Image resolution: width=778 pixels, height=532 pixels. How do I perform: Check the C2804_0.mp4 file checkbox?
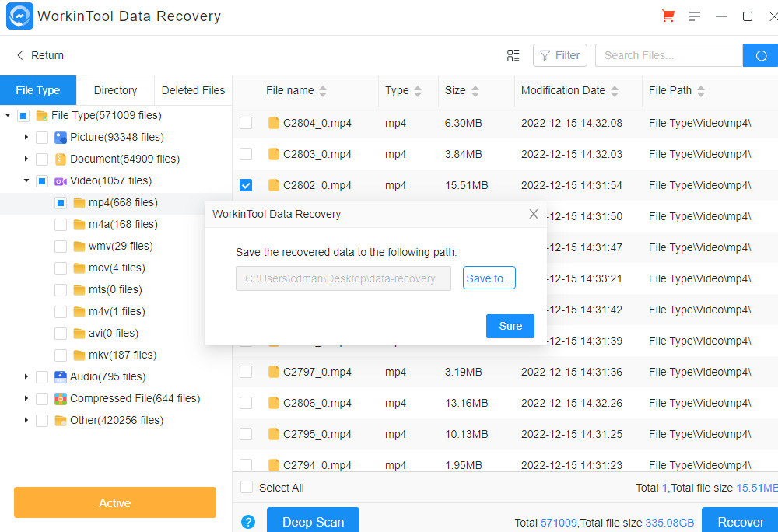(x=246, y=123)
